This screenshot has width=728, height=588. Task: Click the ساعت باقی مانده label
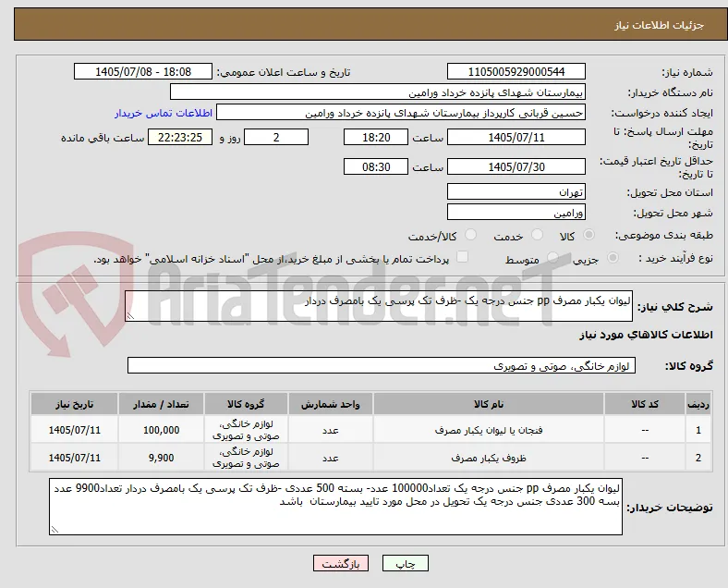pos(103,138)
